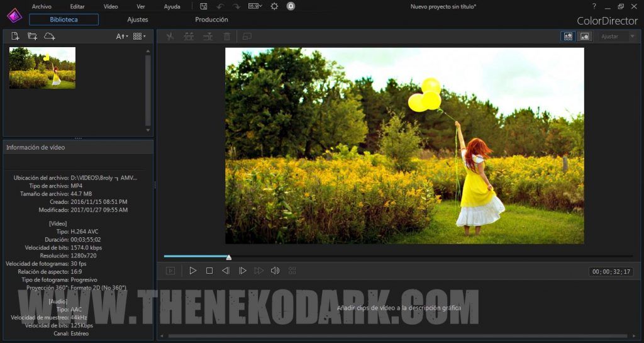Screen dimensions: 644x343
Task: Click the save project icon
Action: [x=204, y=6]
